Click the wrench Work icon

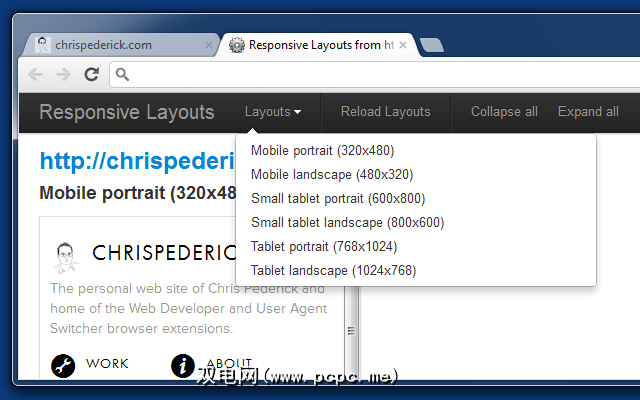pyautogui.click(x=63, y=365)
